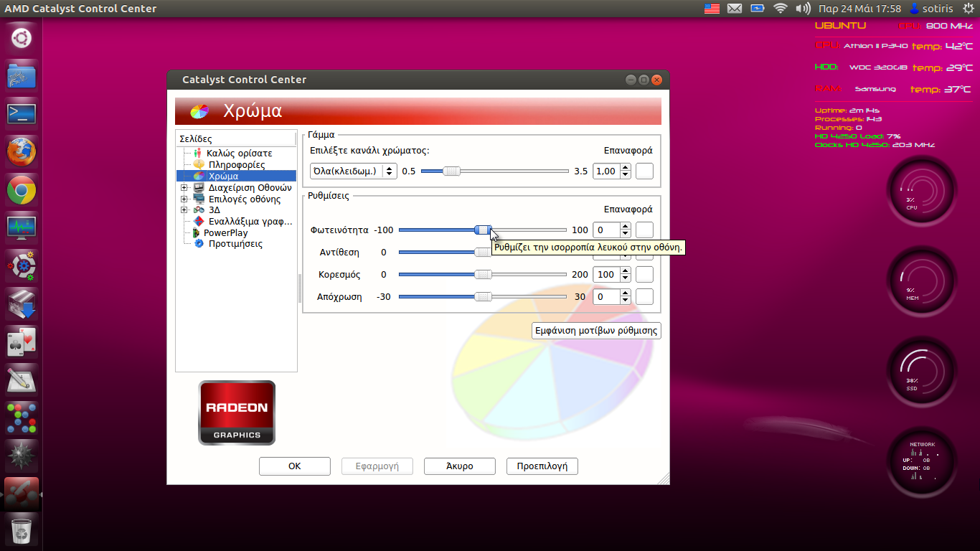Increase Κορεσμός value with up arrow

(626, 270)
